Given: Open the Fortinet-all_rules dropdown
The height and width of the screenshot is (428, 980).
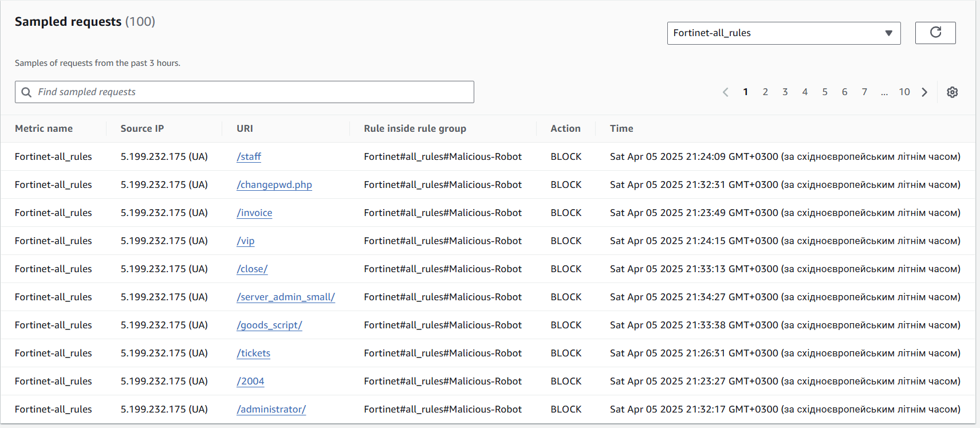Looking at the screenshot, I should click(784, 33).
